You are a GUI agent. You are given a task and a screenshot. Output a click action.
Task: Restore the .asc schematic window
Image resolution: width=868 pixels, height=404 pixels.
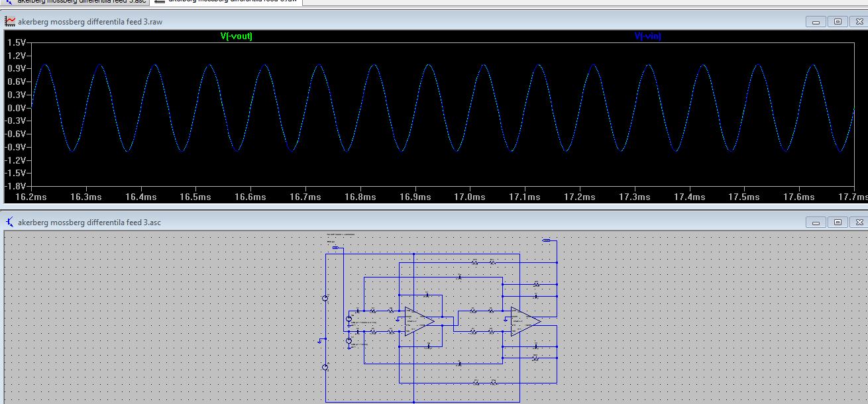click(837, 223)
